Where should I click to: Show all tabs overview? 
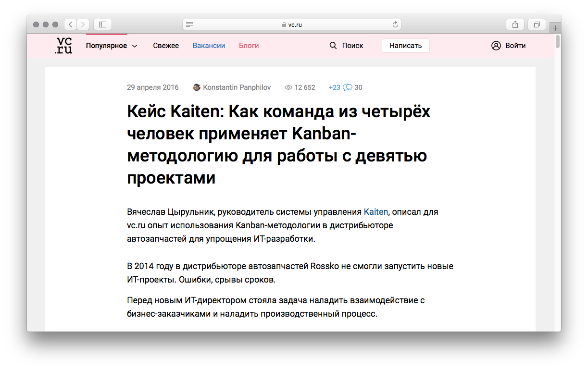537,25
